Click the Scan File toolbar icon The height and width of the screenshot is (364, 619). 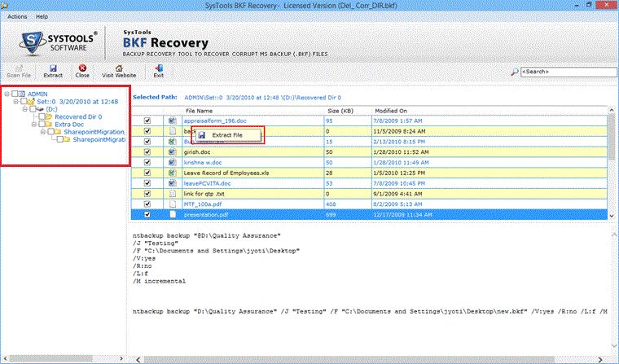19,68
